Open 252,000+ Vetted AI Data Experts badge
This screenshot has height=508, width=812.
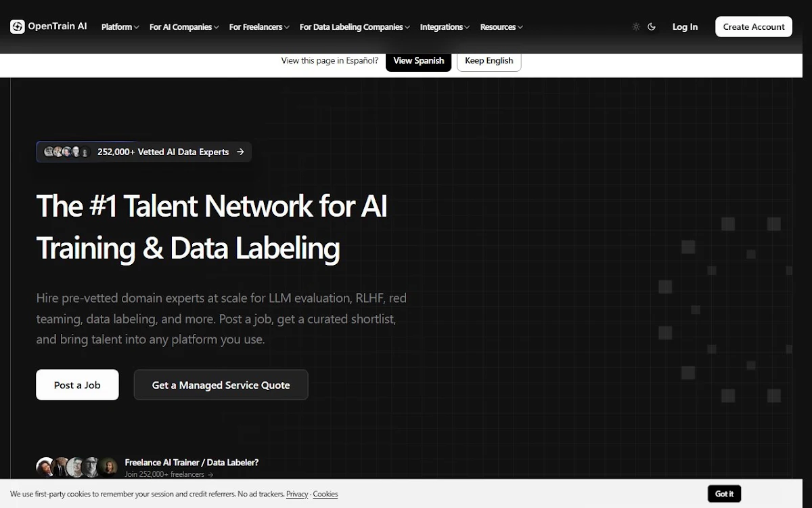(x=144, y=152)
